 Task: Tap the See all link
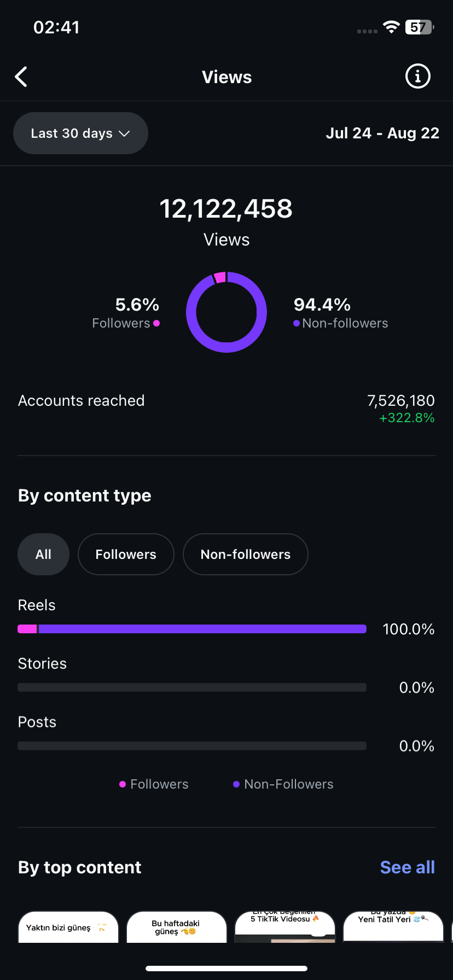[407, 867]
